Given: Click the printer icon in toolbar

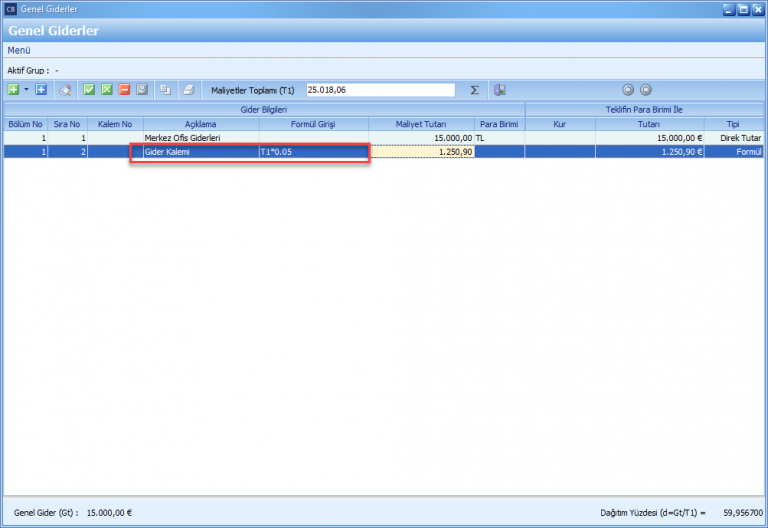Looking at the screenshot, I should point(187,90).
